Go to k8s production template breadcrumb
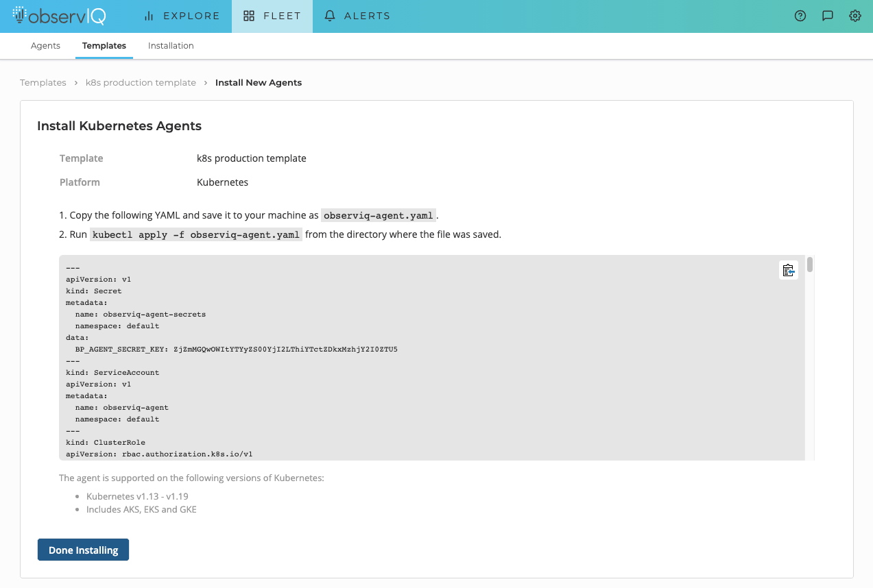Screen dimensions: 873x588 (141, 82)
